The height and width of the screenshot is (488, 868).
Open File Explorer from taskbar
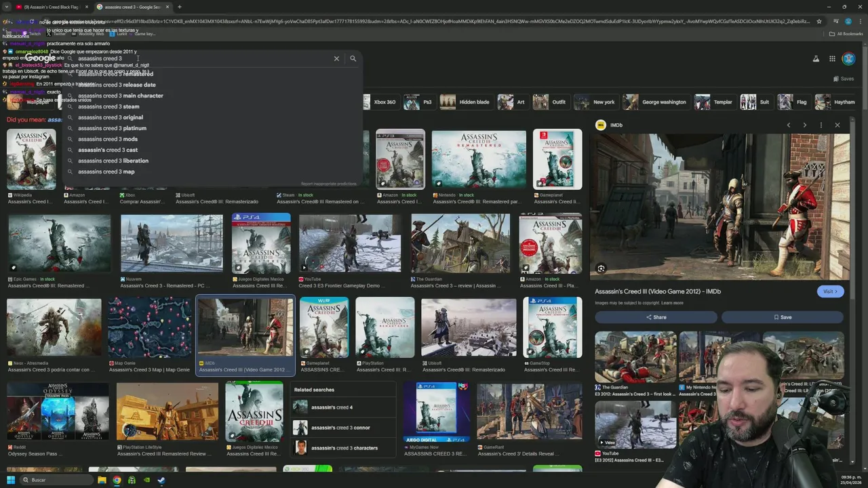(102, 480)
